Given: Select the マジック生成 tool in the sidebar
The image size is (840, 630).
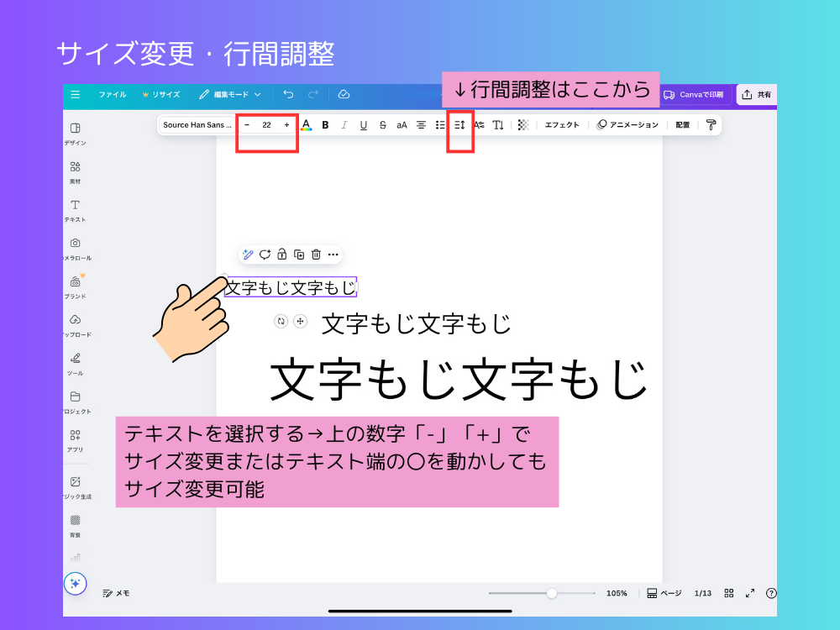Looking at the screenshot, I should tap(76, 486).
